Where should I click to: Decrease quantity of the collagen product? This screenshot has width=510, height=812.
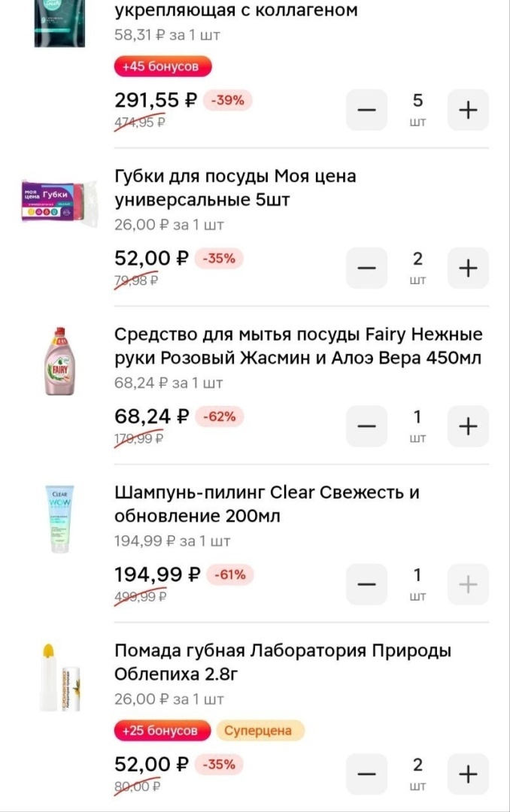366,110
